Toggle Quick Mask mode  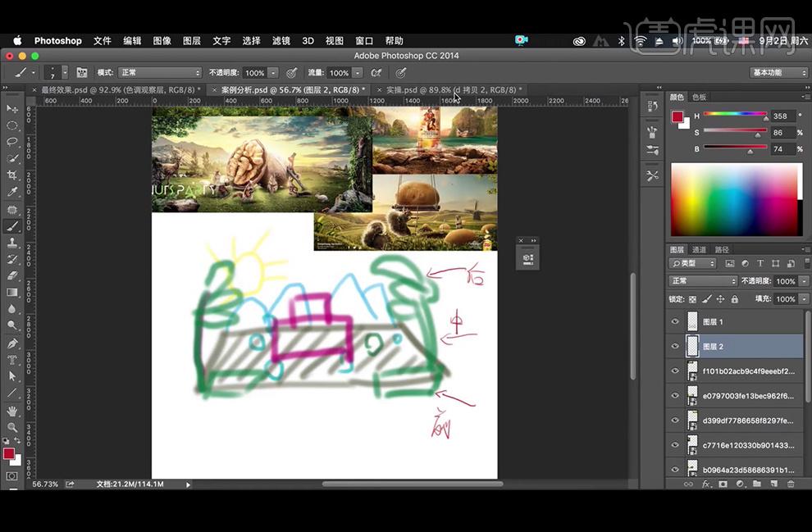click(x=12, y=476)
